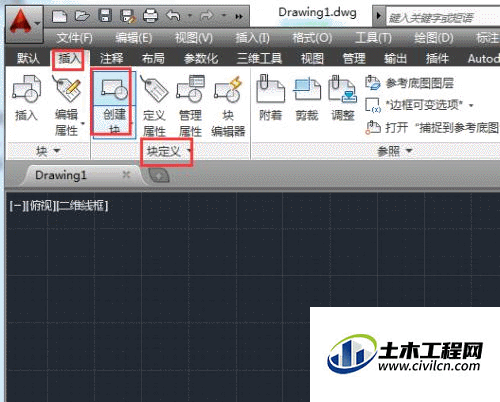The height and width of the screenshot is (402, 500).
Task: Click the Redo arrow icon
Action: point(207,16)
